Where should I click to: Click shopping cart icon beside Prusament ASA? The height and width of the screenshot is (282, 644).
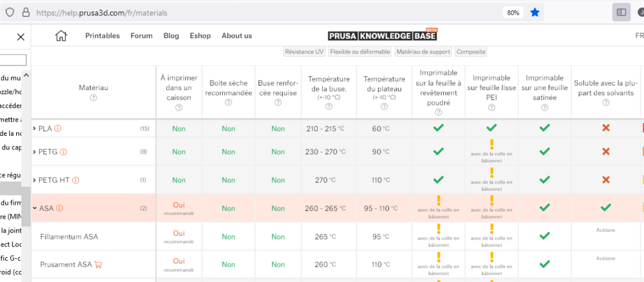point(99,265)
